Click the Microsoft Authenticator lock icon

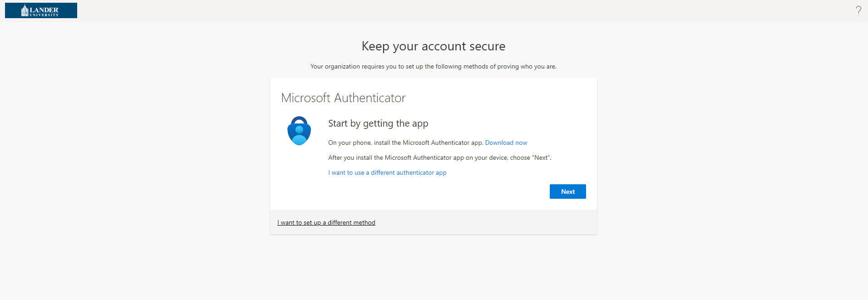coord(299,130)
